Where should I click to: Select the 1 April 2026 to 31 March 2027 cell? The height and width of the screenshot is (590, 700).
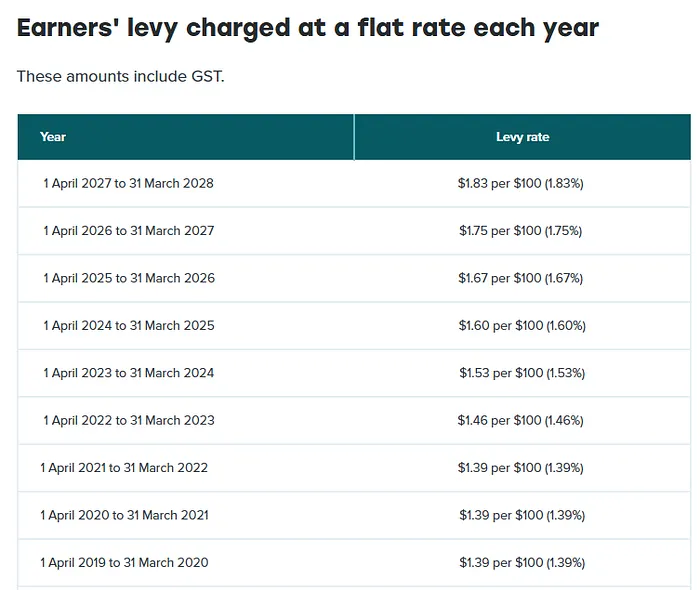point(128,231)
